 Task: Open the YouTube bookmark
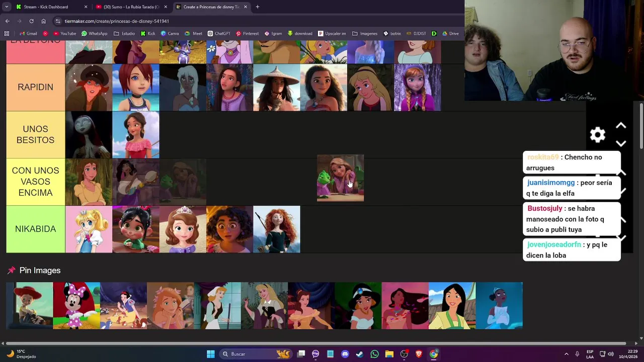click(64, 34)
